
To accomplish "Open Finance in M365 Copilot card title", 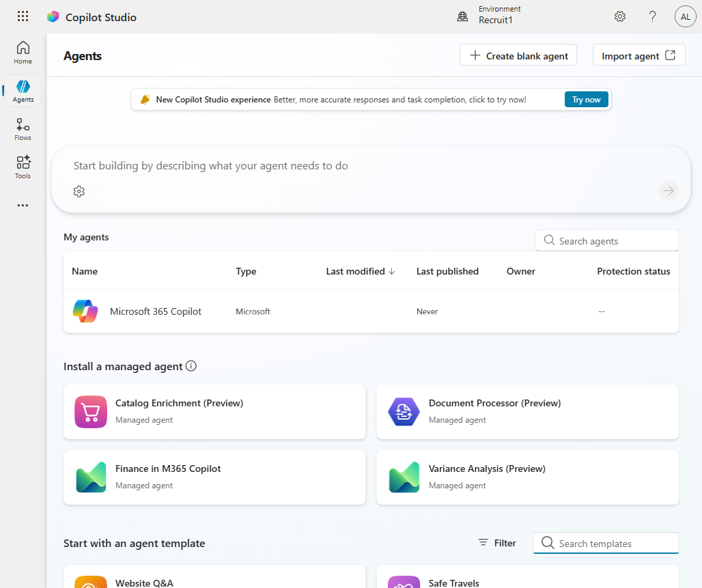I will (168, 468).
